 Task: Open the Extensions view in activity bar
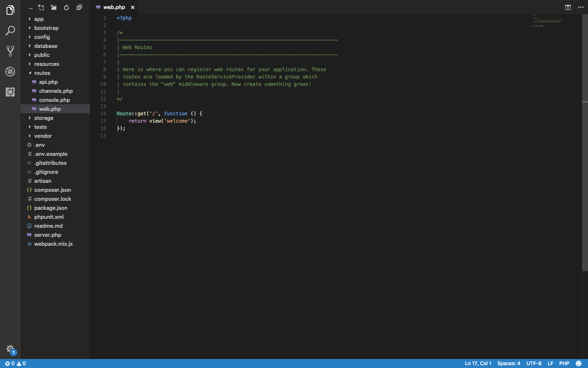pos(10,92)
